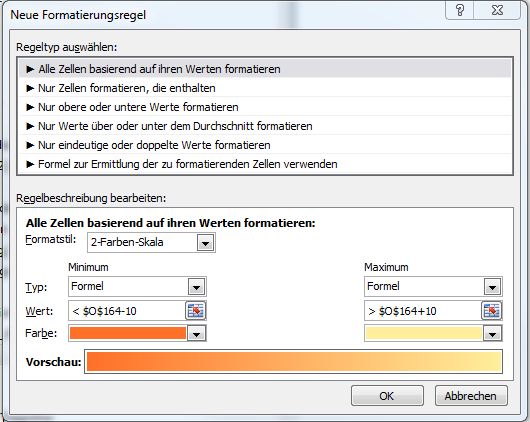This screenshot has height=422, width=530.
Task: Click the range selector icon for Maximum value
Action: click(x=491, y=310)
